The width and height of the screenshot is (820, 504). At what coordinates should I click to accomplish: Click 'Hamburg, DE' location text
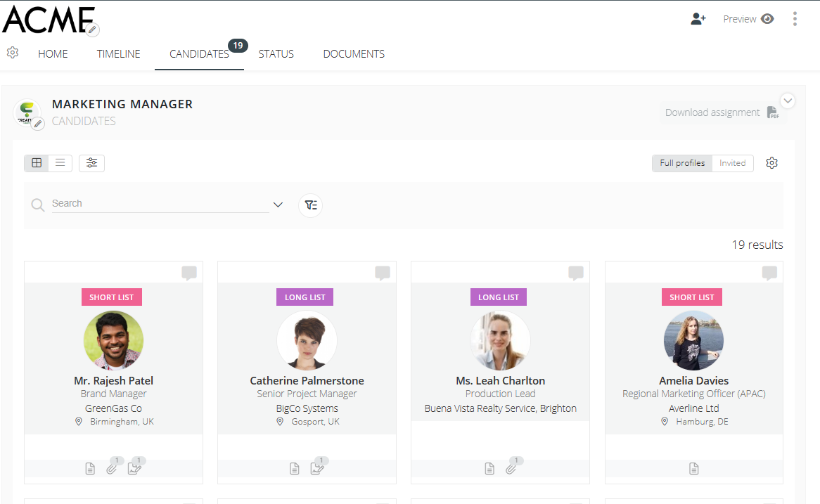tap(703, 421)
